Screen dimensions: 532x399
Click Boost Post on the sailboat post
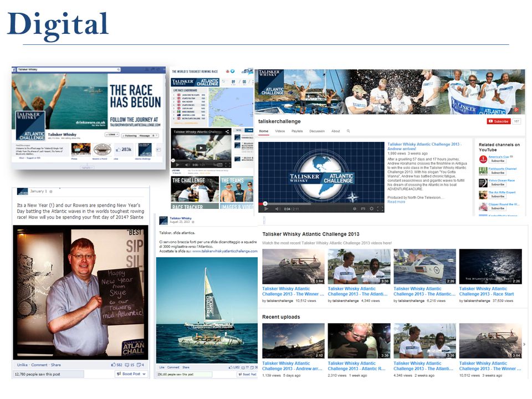(247, 375)
